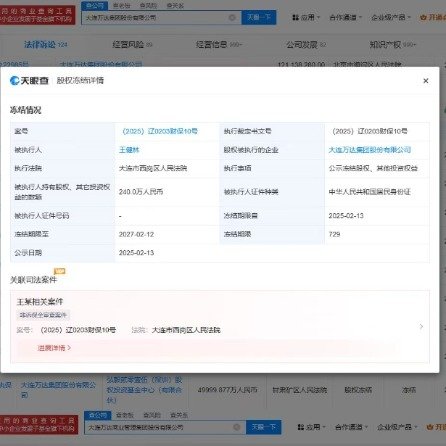Select the 查关系 tab above the 大连万达商业管理集团 search
Screen dimensions: 446x446
point(179,415)
